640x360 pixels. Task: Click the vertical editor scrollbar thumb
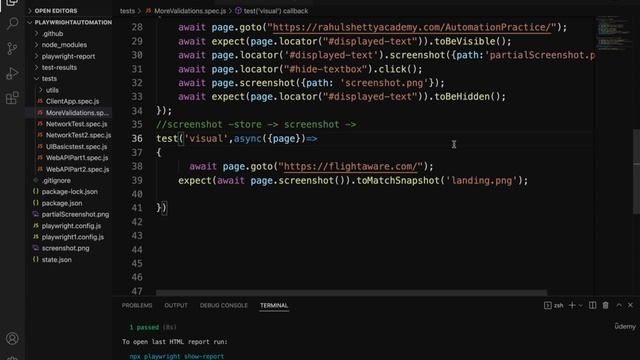pos(636,171)
